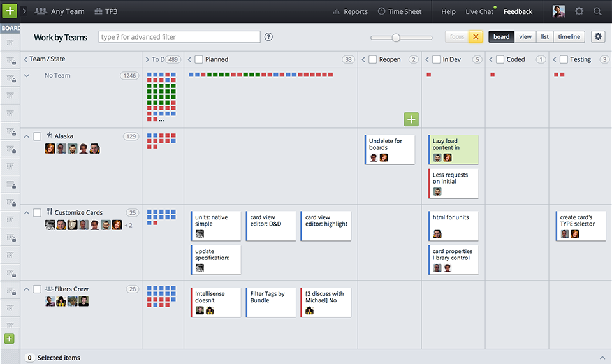Click the Filters Crew team icon

49,289
